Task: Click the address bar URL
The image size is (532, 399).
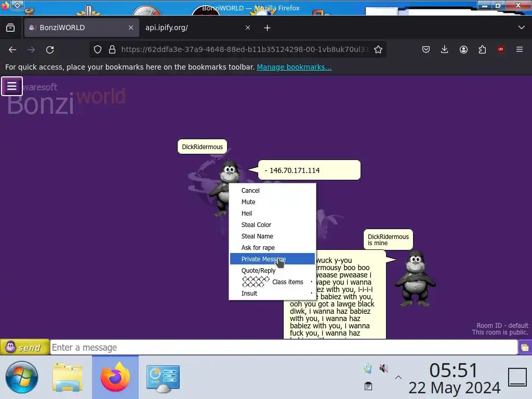Action: pos(244,49)
